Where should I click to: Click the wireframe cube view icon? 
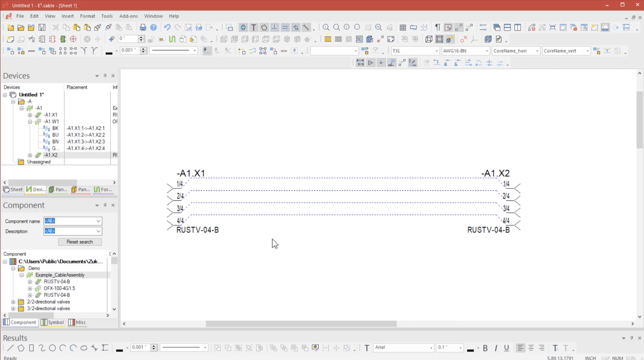pos(429,39)
